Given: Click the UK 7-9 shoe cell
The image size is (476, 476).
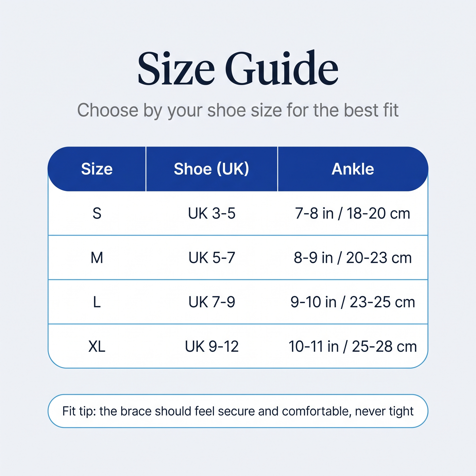Looking at the screenshot, I should (212, 302).
